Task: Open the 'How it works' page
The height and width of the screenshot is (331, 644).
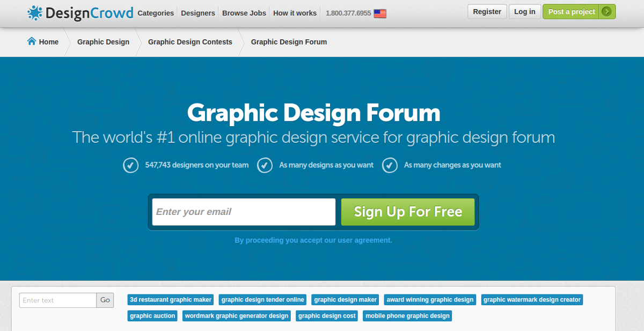Action: (294, 13)
